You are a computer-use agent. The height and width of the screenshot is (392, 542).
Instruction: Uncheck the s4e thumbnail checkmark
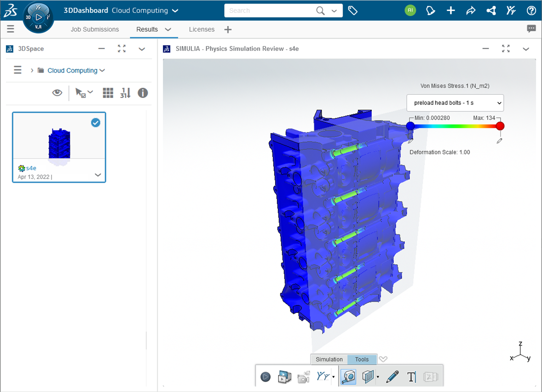pyautogui.click(x=95, y=123)
